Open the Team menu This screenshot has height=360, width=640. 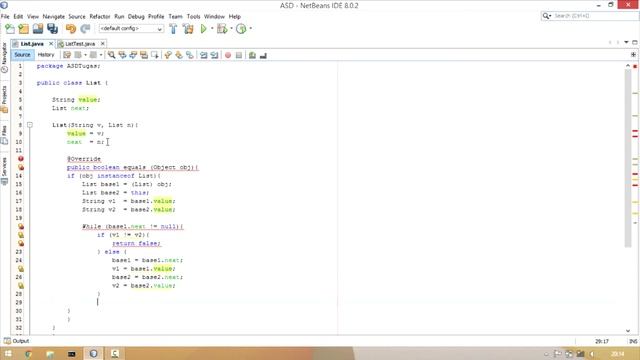[x=176, y=16]
